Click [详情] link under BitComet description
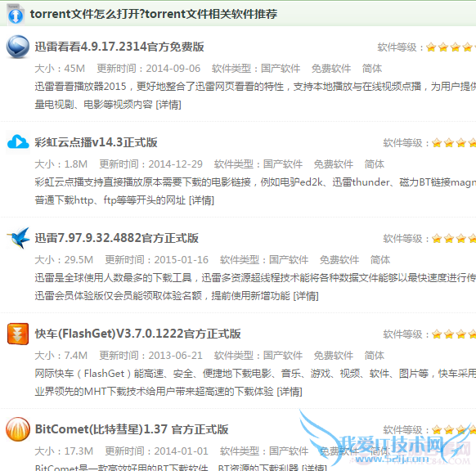Image resolution: width=476 pixels, height=471 pixels. coord(314,468)
